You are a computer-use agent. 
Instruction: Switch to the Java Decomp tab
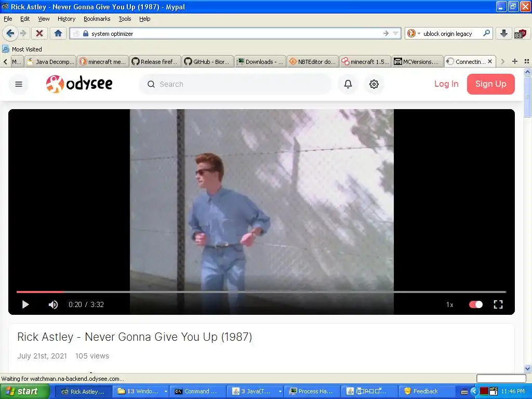tap(50, 61)
